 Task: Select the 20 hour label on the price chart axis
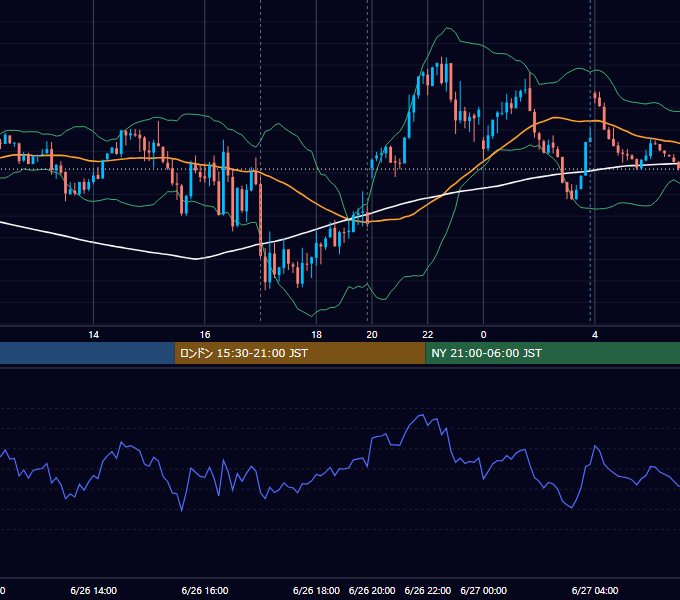click(372, 335)
